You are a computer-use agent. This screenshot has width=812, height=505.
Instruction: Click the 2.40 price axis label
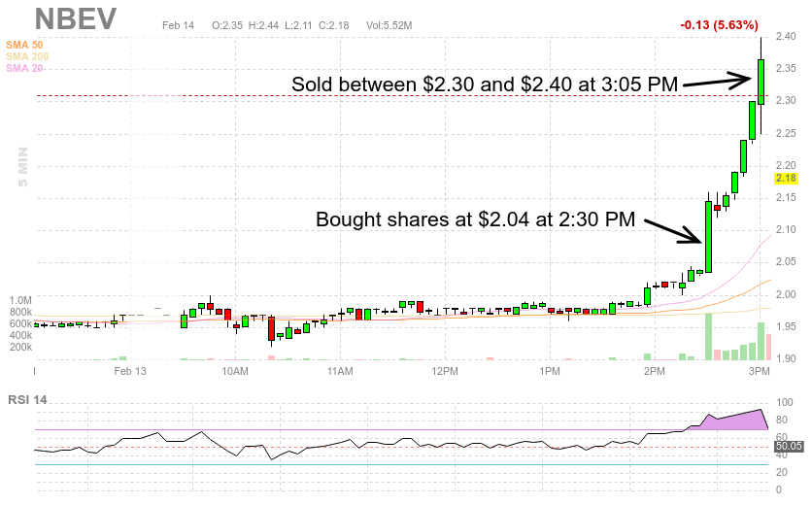pos(786,36)
